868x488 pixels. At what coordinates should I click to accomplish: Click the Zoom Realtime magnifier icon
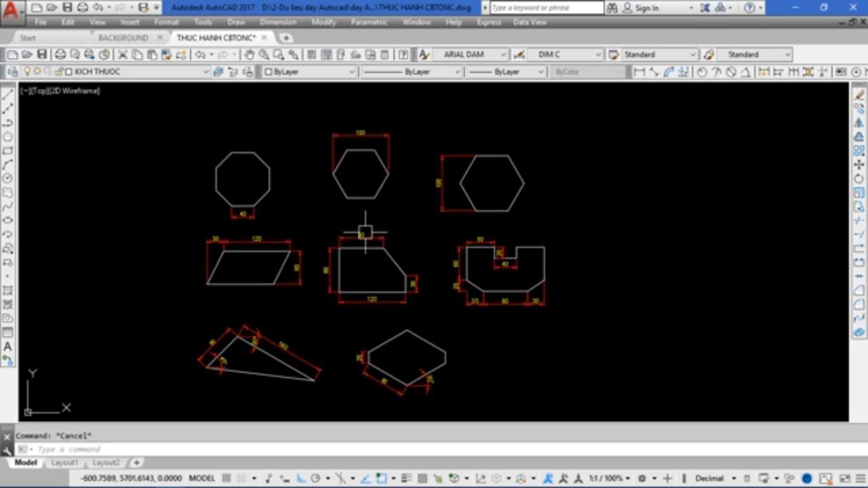(x=263, y=54)
